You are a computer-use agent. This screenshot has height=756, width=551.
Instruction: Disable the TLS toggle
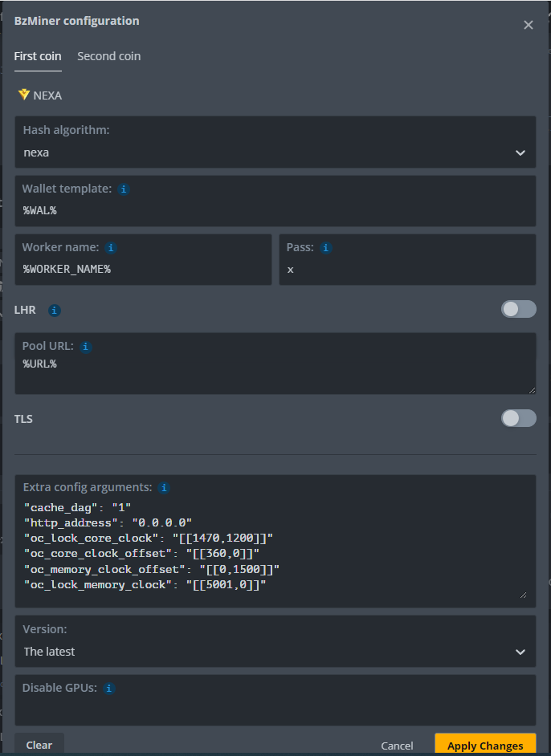point(518,417)
